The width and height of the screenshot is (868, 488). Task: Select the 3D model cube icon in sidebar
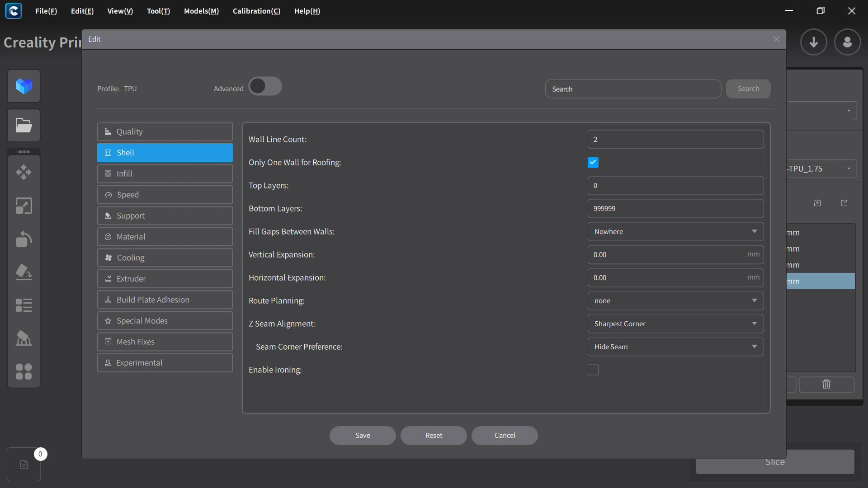[x=24, y=86]
